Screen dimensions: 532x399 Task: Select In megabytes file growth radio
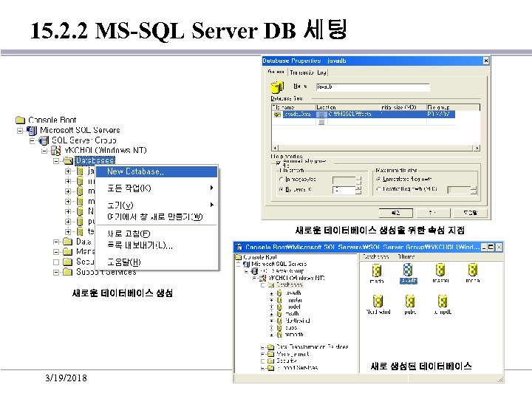pyautogui.click(x=281, y=179)
